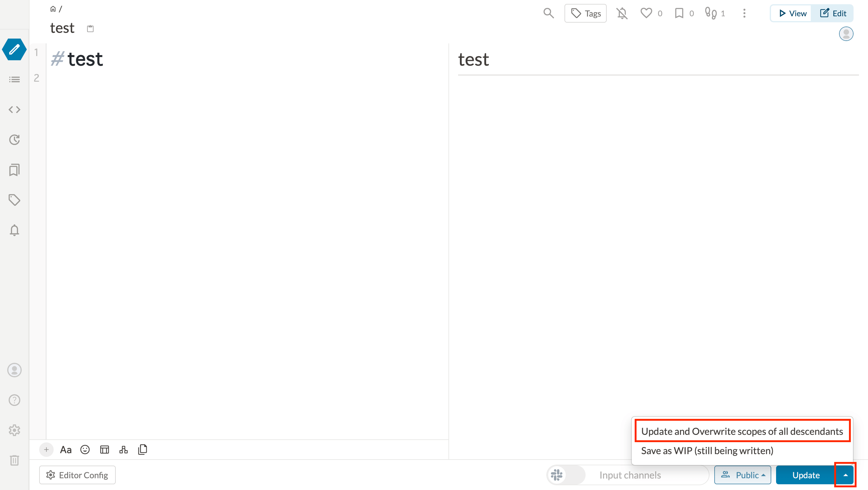The image size is (868, 490).
Task: Open the Tags button
Action: pyautogui.click(x=586, y=13)
